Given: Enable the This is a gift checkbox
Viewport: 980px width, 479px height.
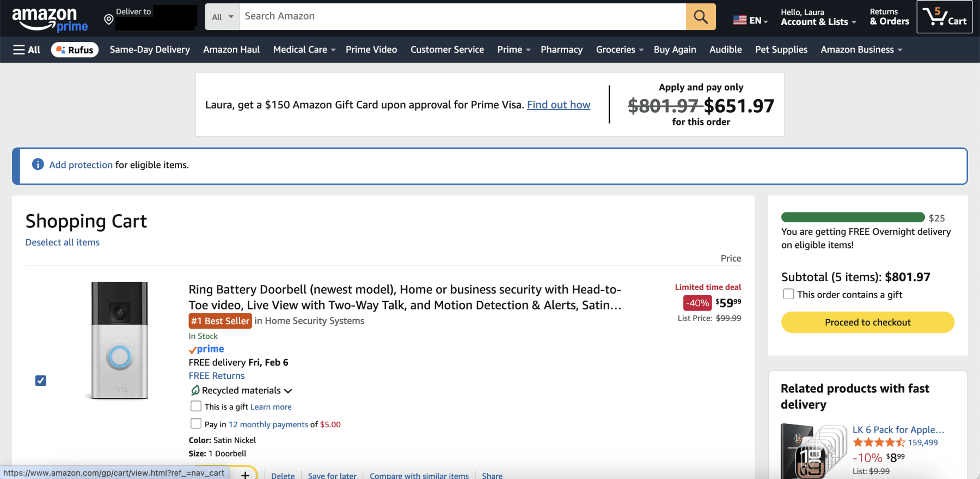Looking at the screenshot, I should pyautogui.click(x=196, y=406).
